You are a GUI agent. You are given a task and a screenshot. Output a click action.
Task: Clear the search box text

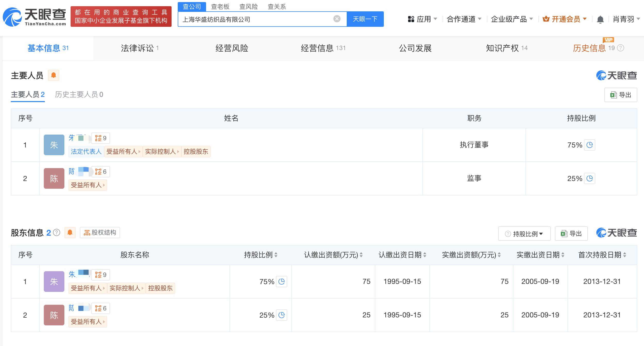coord(337,19)
